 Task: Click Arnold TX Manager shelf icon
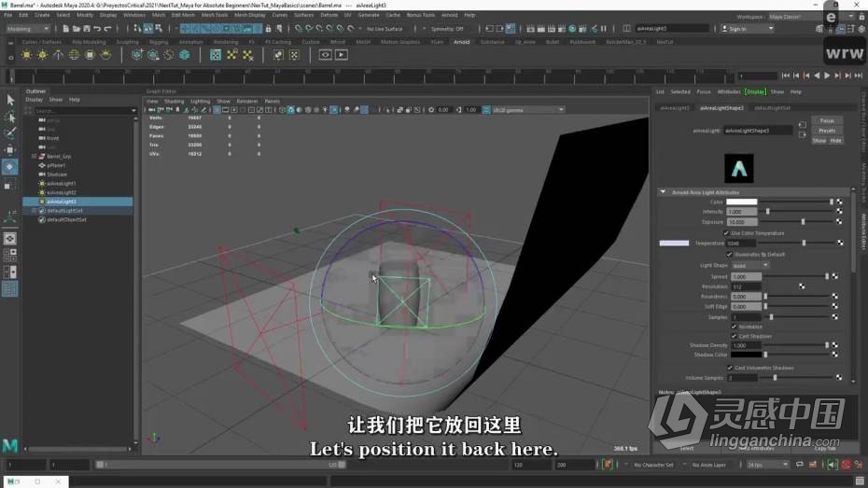click(216, 55)
